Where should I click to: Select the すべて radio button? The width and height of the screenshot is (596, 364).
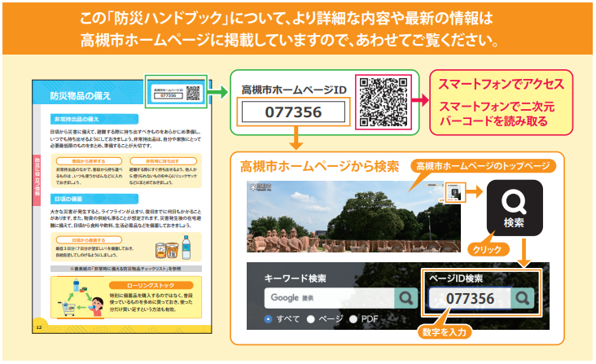click(x=268, y=319)
